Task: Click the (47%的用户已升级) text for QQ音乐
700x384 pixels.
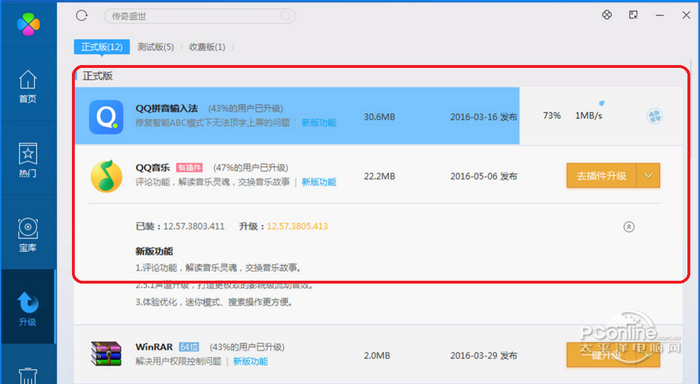Action: 250,168
